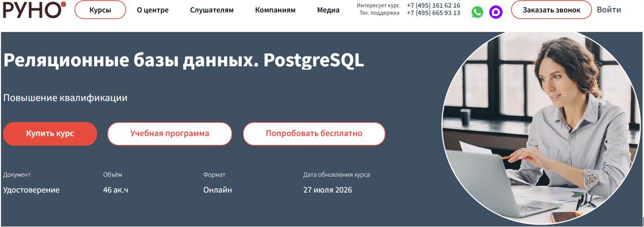
Task: Follow the Войти login link
Action: [x=609, y=10]
